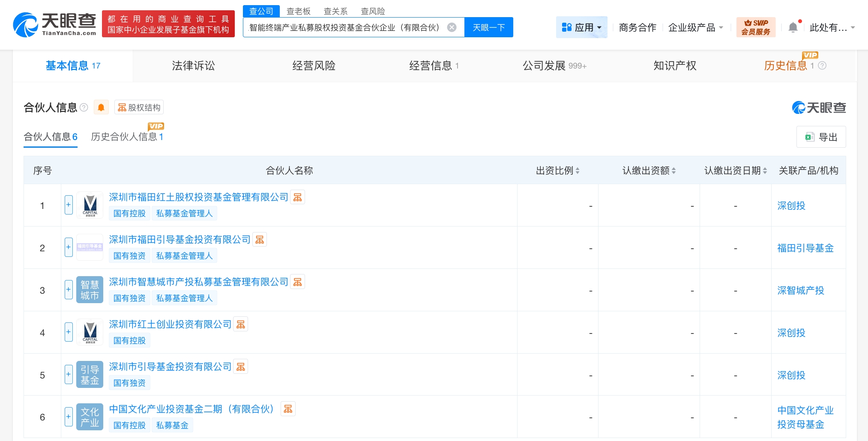Open the 企业级产品 dropdown
This screenshot has width=868, height=441.
point(695,27)
